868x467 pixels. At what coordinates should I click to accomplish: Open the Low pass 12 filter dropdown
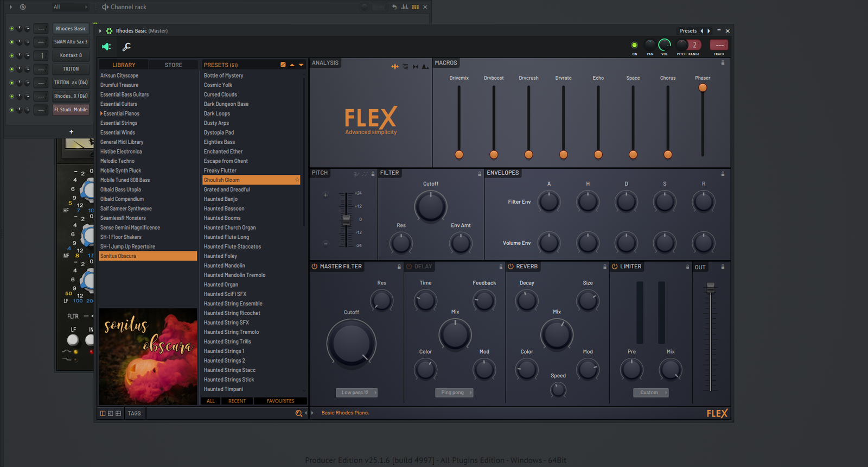pyautogui.click(x=356, y=393)
